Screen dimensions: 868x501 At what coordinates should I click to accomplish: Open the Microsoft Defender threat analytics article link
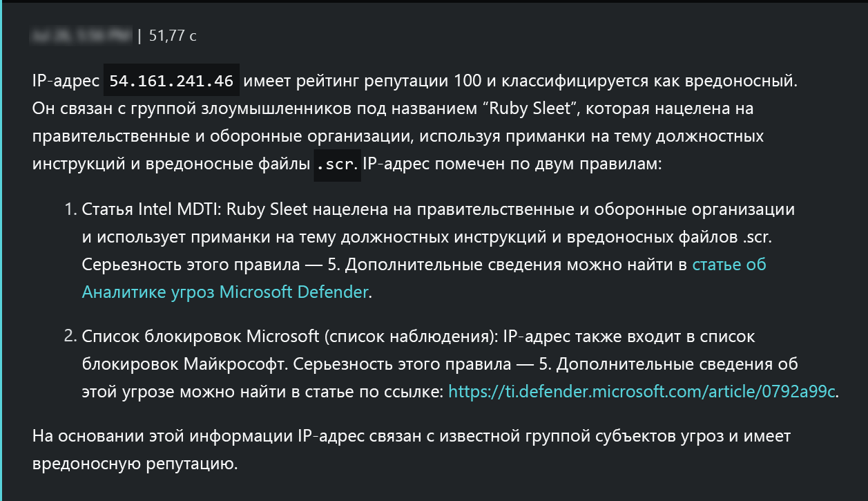[x=224, y=292]
